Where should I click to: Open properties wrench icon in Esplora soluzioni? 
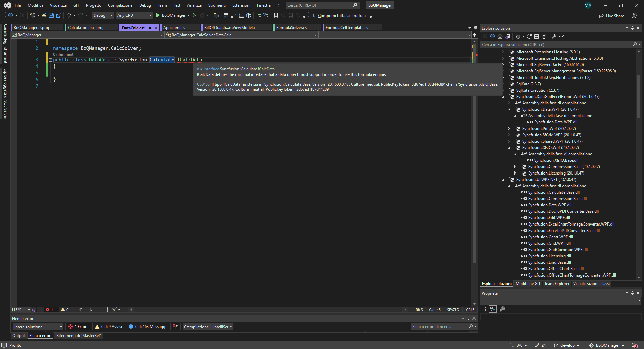coord(554,36)
